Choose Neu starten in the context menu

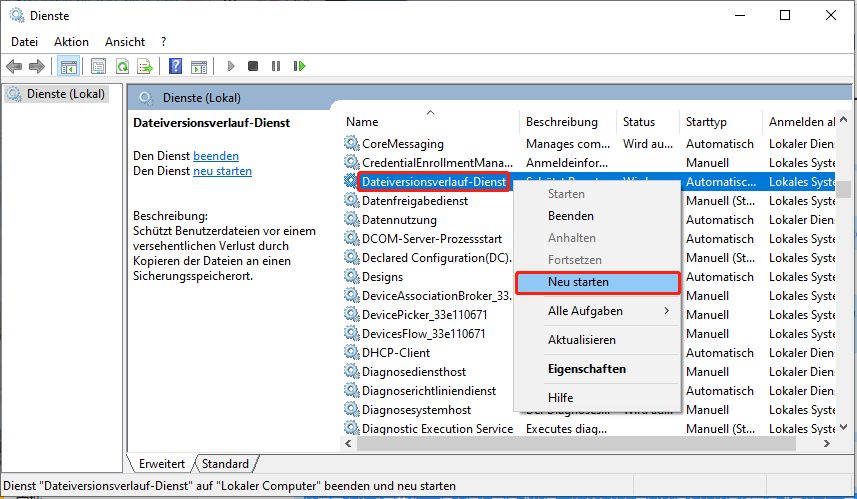597,282
